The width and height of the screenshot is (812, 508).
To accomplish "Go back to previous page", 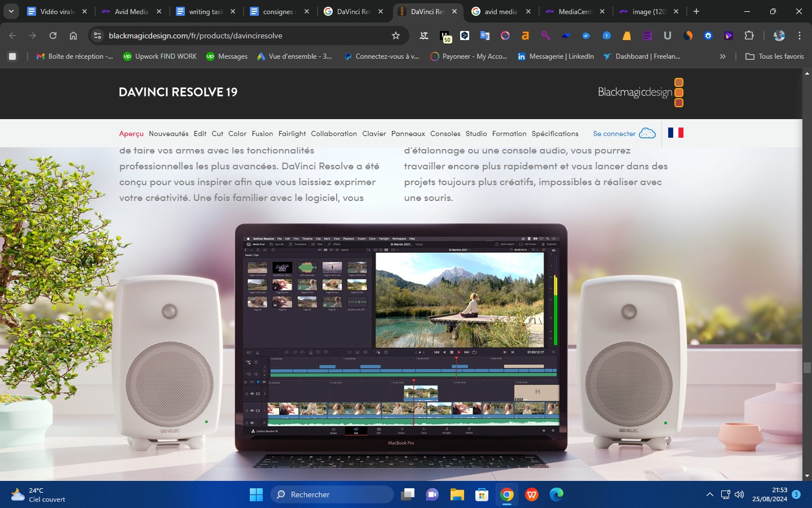I will tap(12, 36).
